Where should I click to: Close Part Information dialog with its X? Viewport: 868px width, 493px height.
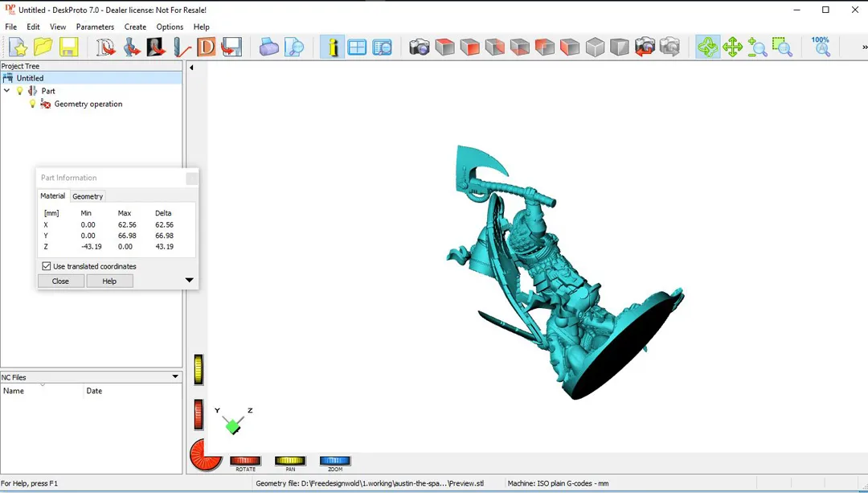point(191,179)
